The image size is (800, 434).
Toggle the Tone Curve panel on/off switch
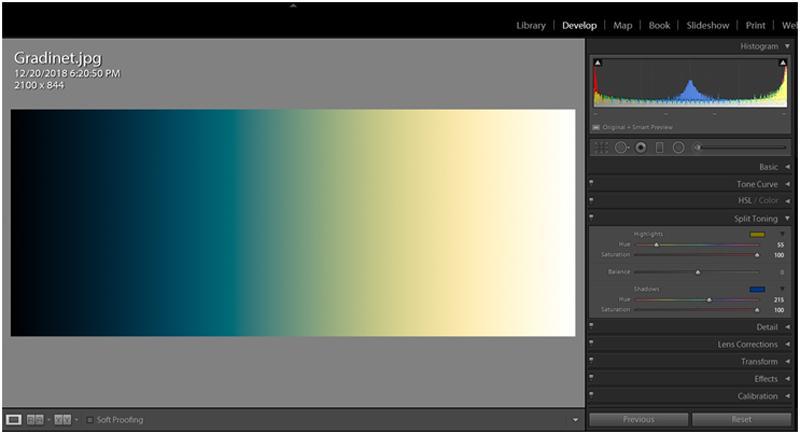[x=592, y=184]
